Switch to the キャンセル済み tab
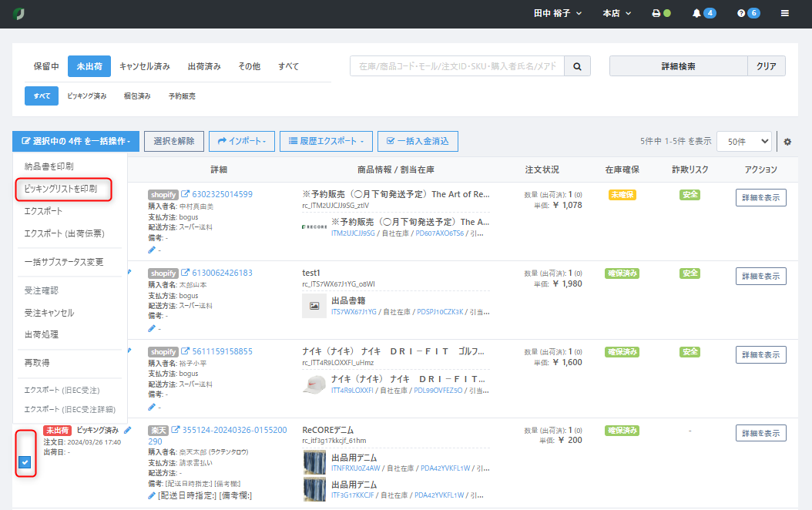The image size is (812, 510). tap(145, 66)
